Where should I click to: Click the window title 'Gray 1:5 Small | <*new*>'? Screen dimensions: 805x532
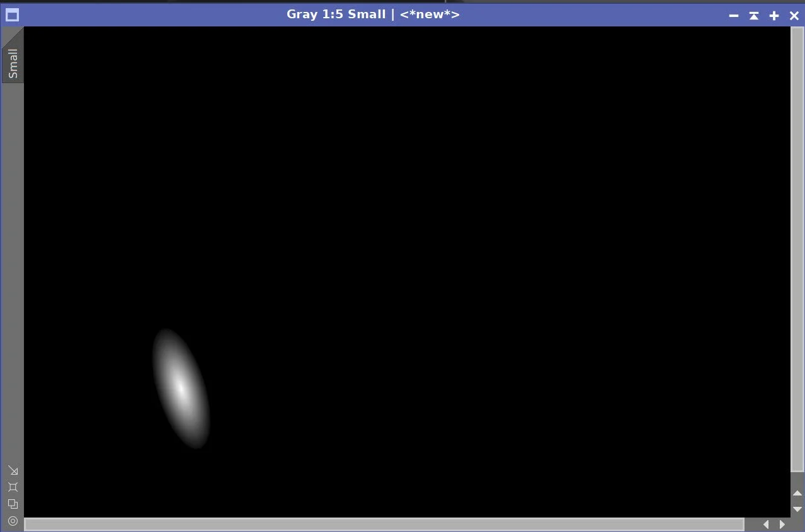[373, 14]
